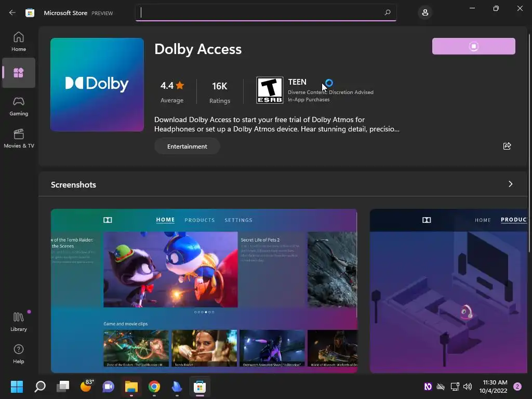Screen dimensions: 532x399
Task: Open the Gaming section
Action: pos(19,106)
